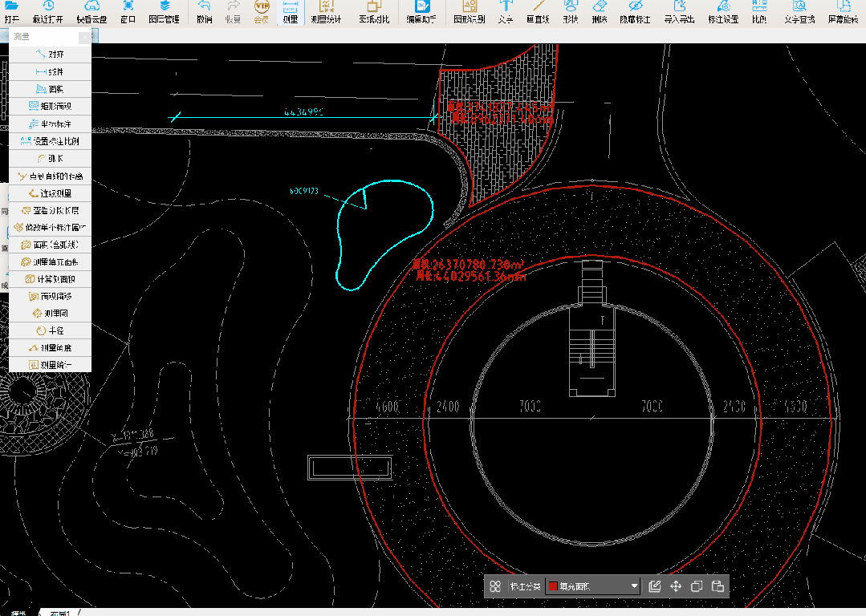The width and height of the screenshot is (866, 616).
Task: Select the red 26370780 area annotation
Action: click(470, 270)
